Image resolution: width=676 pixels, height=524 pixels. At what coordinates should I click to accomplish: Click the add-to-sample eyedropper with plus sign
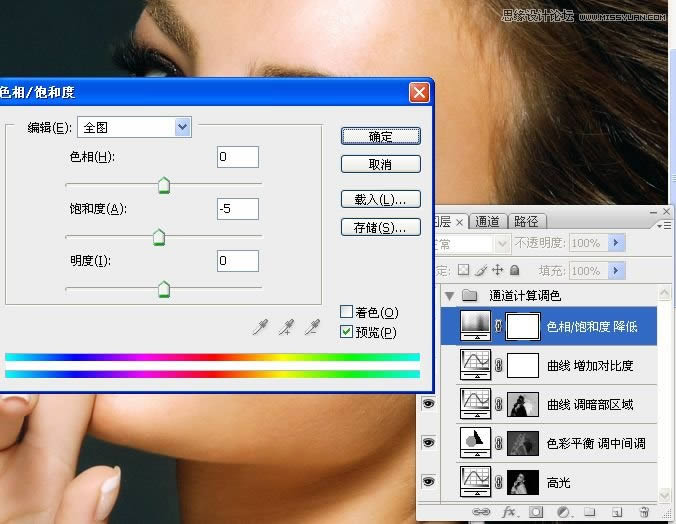(287, 327)
